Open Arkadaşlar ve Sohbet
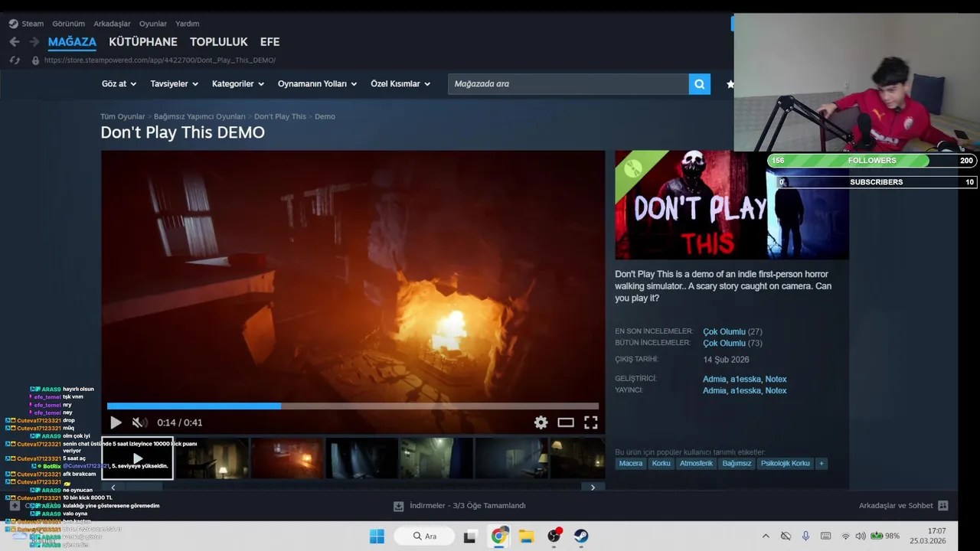This screenshot has width=980, height=551. 903,506
